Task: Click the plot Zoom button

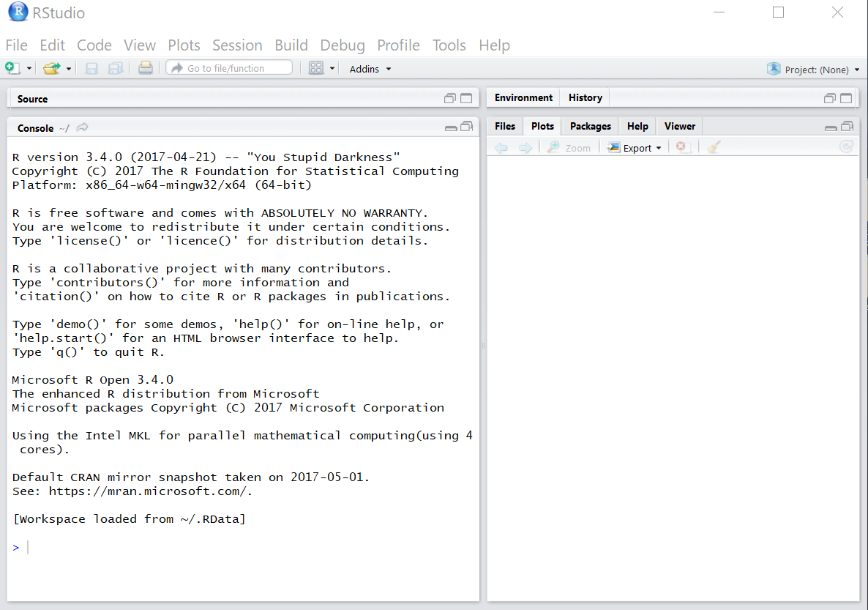Action: point(569,148)
